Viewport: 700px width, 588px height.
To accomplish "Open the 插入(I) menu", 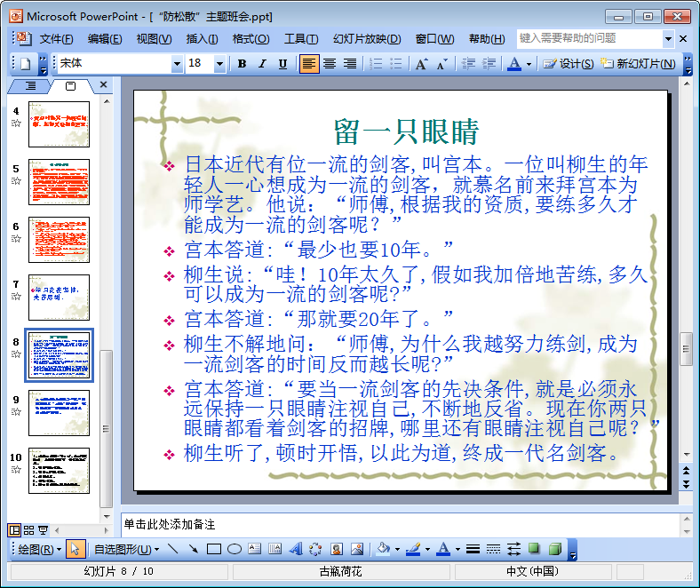I will [202, 39].
